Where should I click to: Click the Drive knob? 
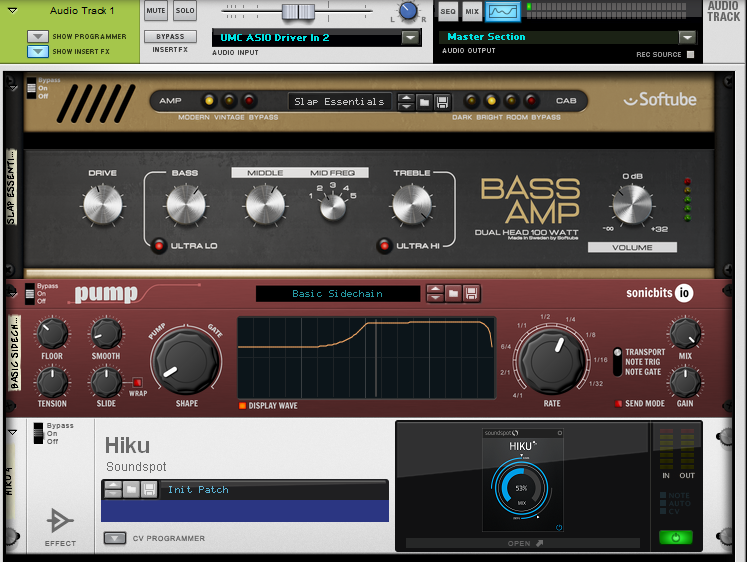102,205
